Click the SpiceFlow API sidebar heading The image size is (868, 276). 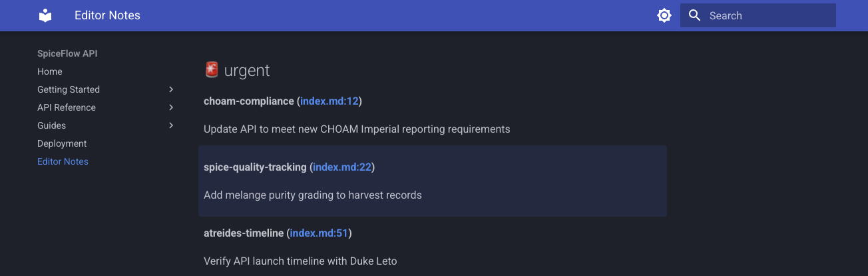(x=67, y=53)
